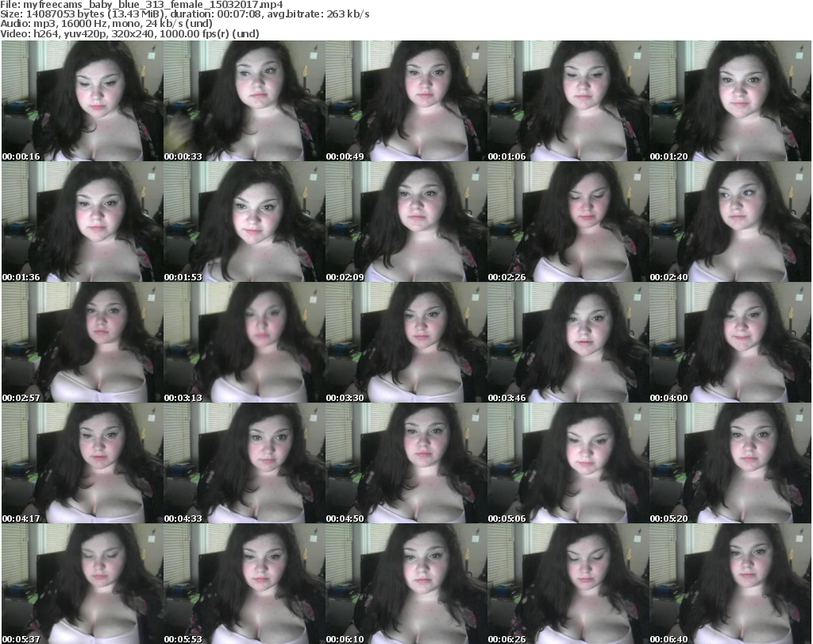Click the video frame at 00:05:53
Image resolution: width=813 pixels, height=644 pixels.
(x=245, y=584)
